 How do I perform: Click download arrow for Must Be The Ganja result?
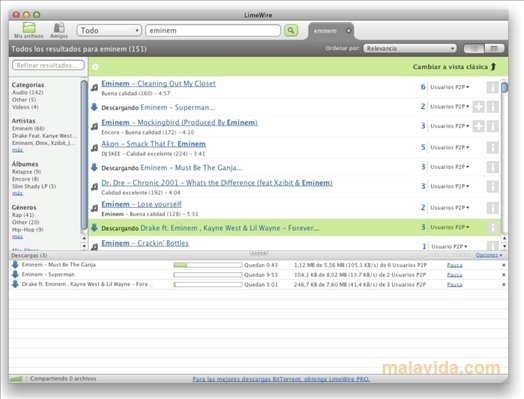pos(94,167)
